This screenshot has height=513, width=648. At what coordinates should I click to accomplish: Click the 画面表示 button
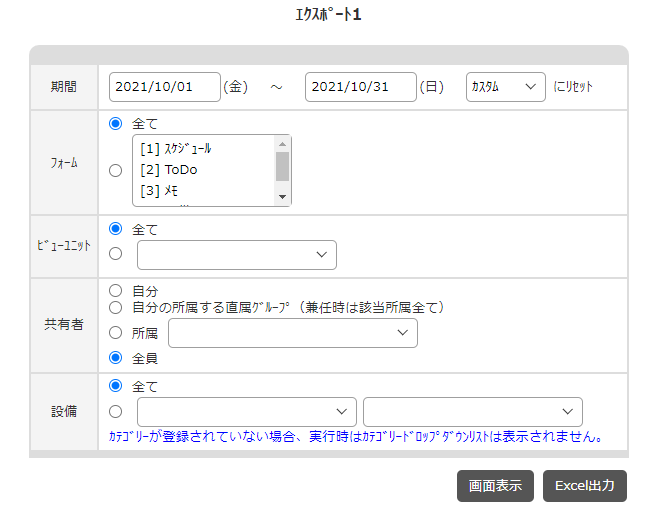point(495,486)
